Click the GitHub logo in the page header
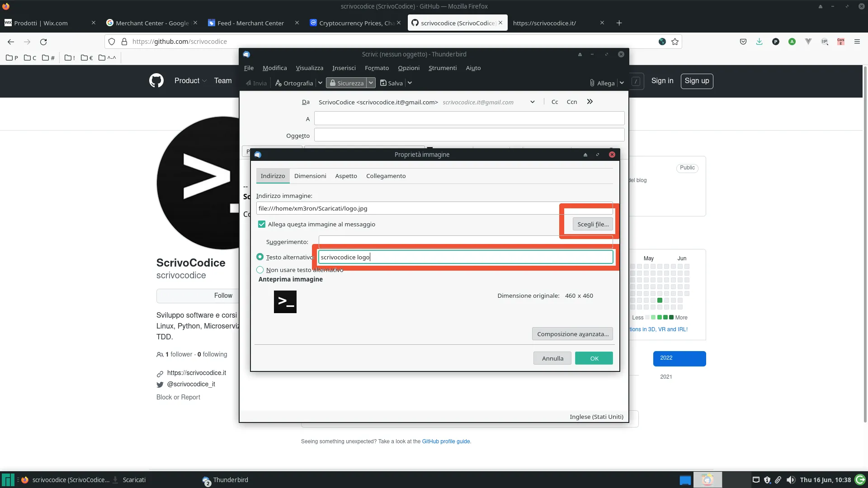Image resolution: width=868 pixels, height=488 pixels. pos(156,80)
